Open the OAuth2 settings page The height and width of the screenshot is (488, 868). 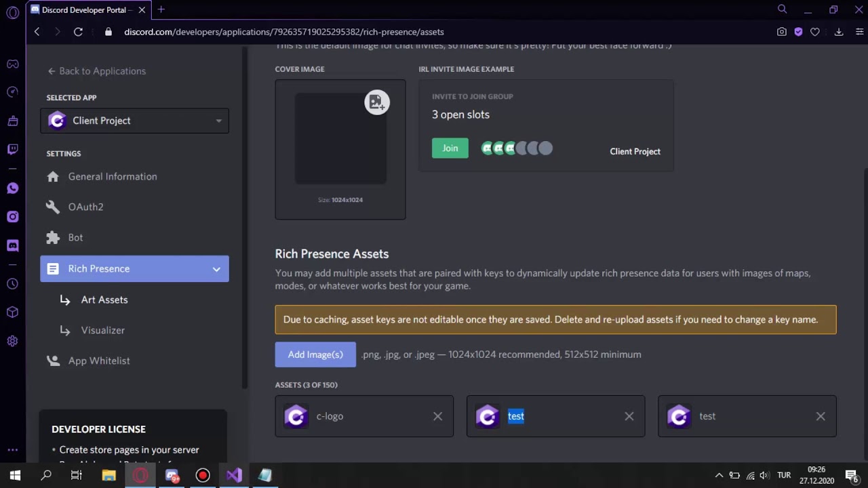click(86, 207)
